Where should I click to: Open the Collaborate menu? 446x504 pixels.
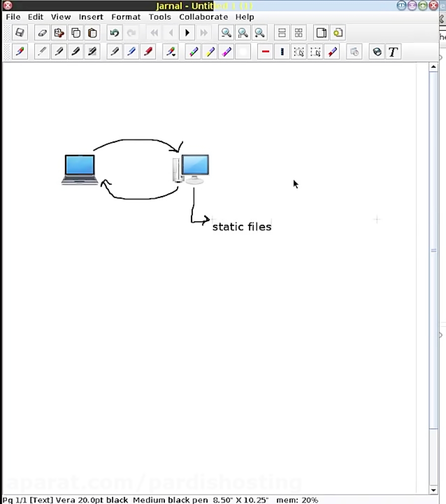(203, 16)
